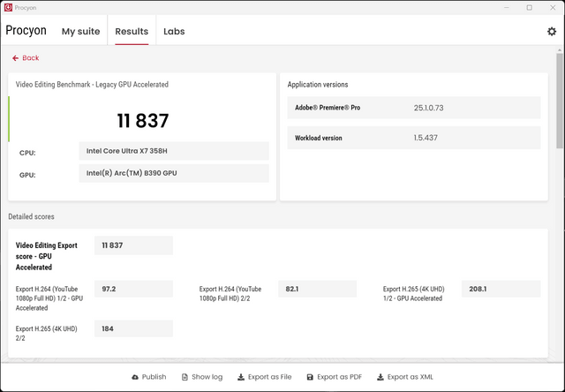Maximize the Procyon window
Viewport: 565px width, 392px height.
530,8
